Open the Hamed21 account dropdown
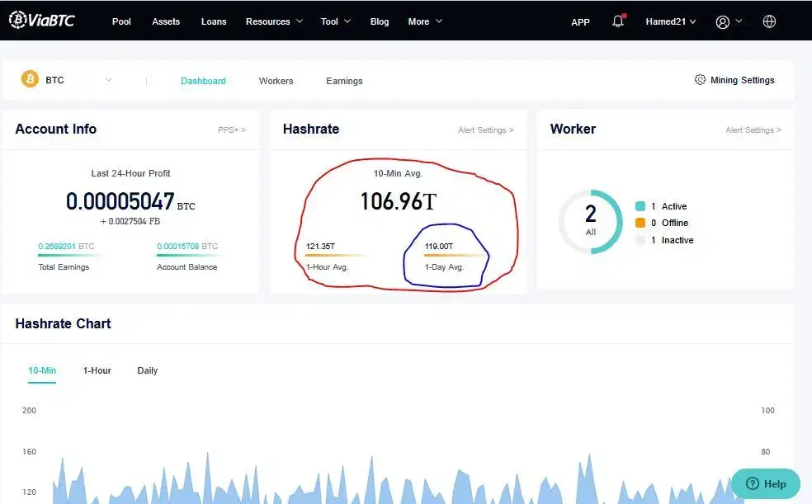Screen dimensions: 812x504 point(670,21)
